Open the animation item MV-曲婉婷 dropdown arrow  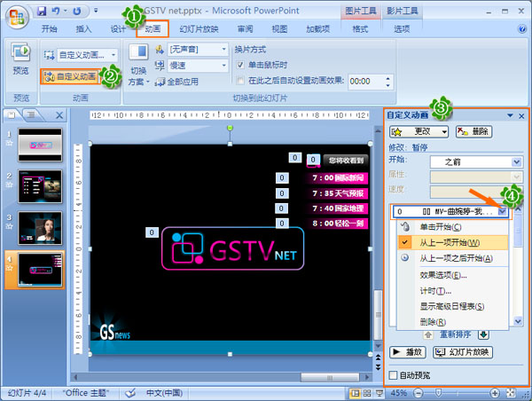[x=503, y=211]
